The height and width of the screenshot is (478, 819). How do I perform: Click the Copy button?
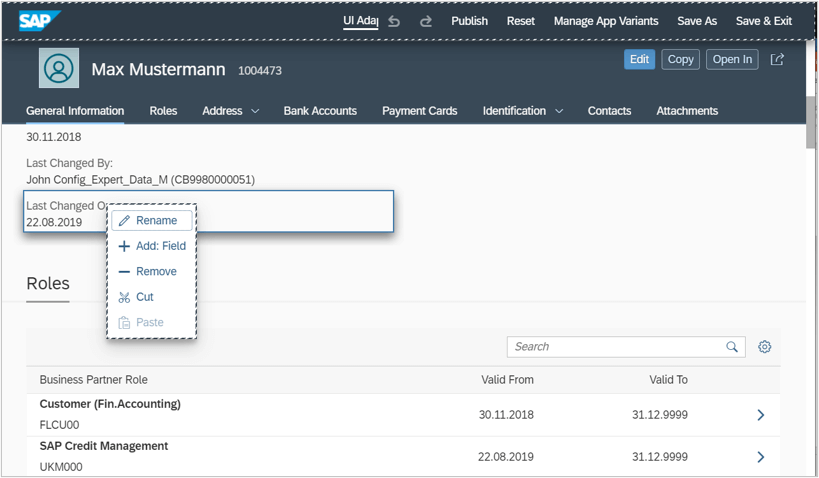click(681, 60)
